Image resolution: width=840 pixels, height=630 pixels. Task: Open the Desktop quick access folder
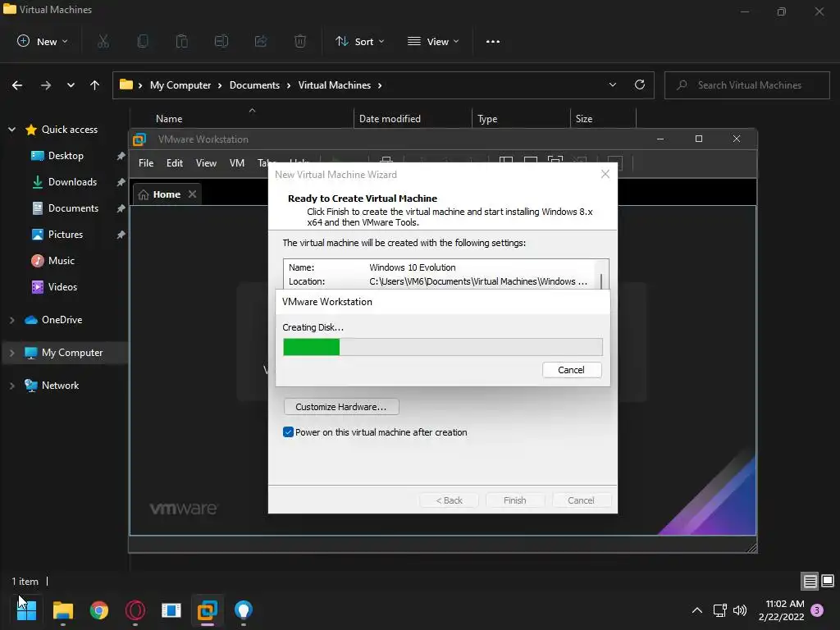coord(65,155)
